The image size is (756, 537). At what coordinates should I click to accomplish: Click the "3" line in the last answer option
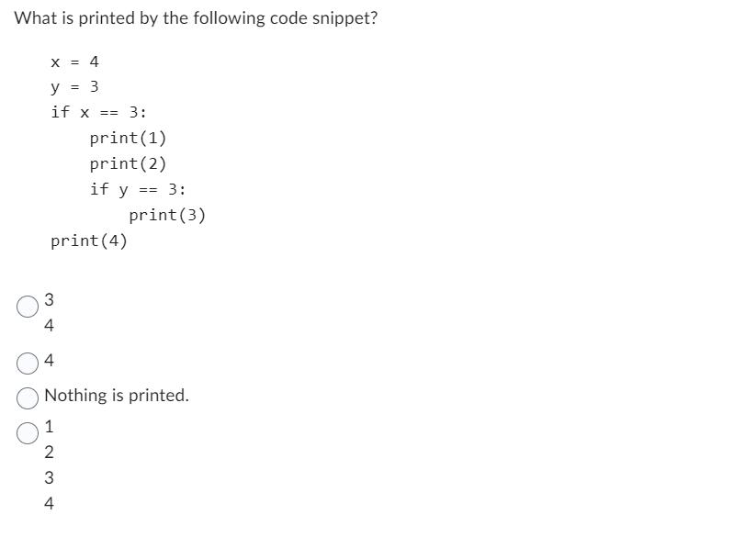coord(49,477)
